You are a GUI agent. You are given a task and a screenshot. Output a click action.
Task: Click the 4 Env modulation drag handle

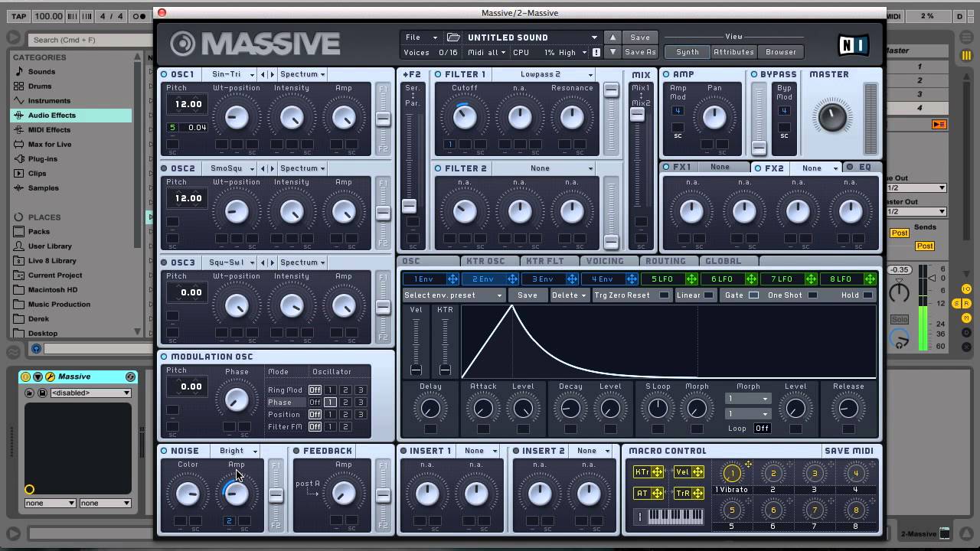click(632, 279)
